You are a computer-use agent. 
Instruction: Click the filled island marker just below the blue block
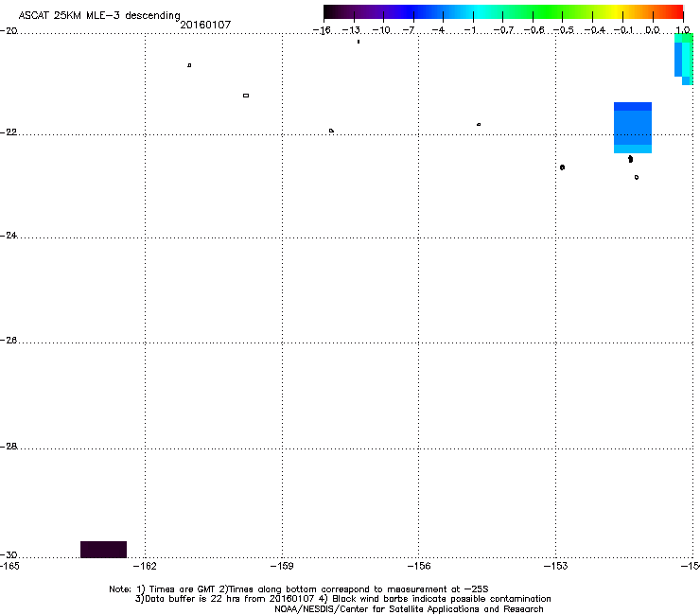click(630, 159)
